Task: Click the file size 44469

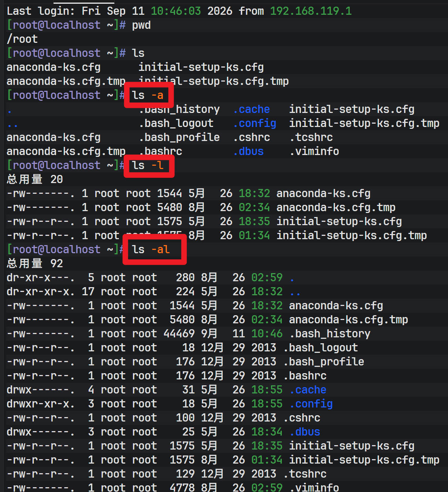Action: 179,334
